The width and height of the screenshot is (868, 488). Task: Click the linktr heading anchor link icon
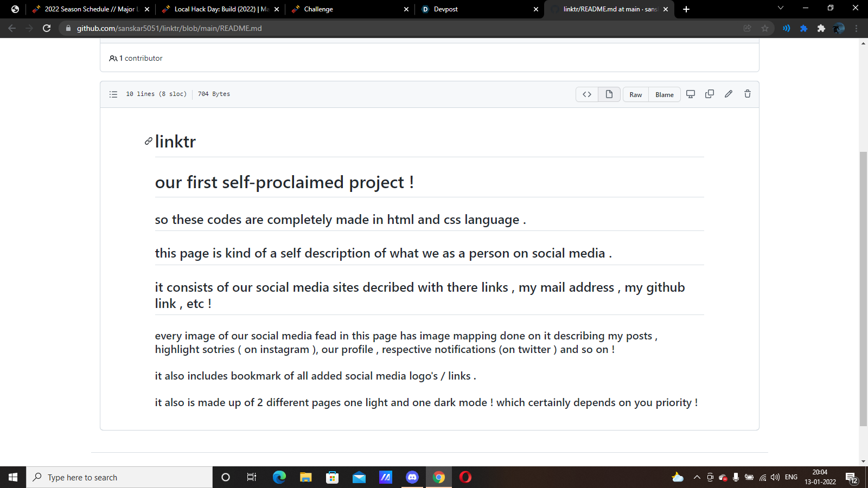point(148,141)
